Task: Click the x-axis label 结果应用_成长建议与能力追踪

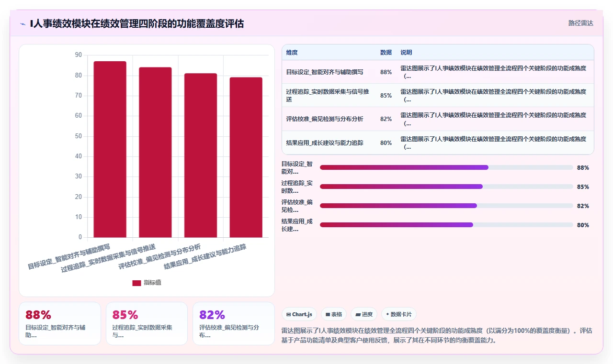Action: pyautogui.click(x=205, y=256)
